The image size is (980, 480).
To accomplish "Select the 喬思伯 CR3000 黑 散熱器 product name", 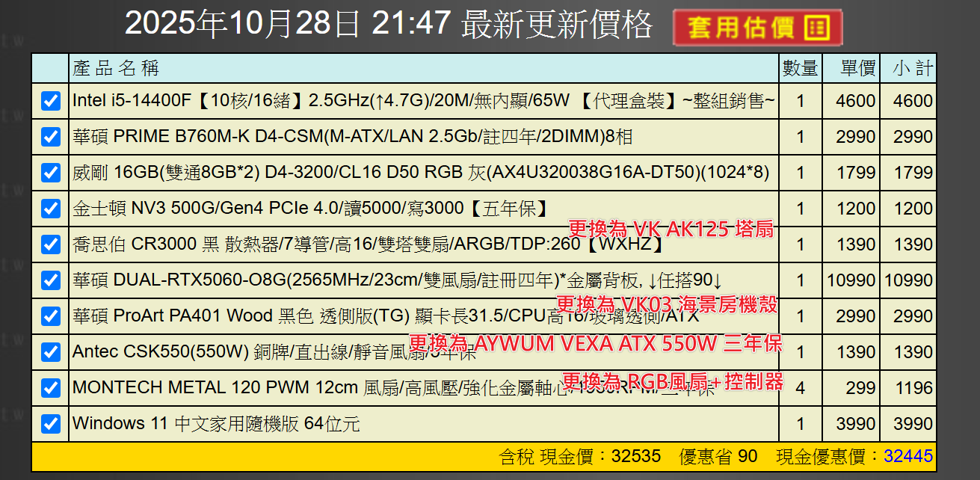I will coord(369,244).
